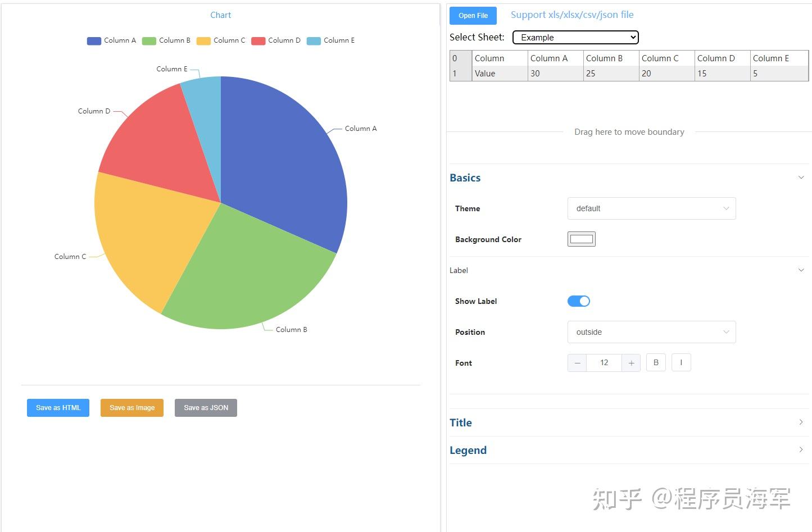Increase font size with plus button
The height and width of the screenshot is (532, 812).
[631, 363]
